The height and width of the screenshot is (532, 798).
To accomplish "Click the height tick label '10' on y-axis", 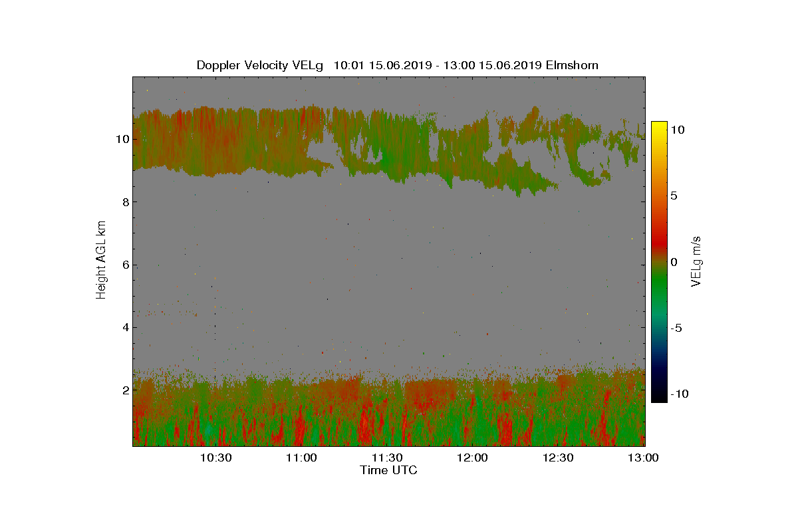I will pyautogui.click(x=121, y=139).
